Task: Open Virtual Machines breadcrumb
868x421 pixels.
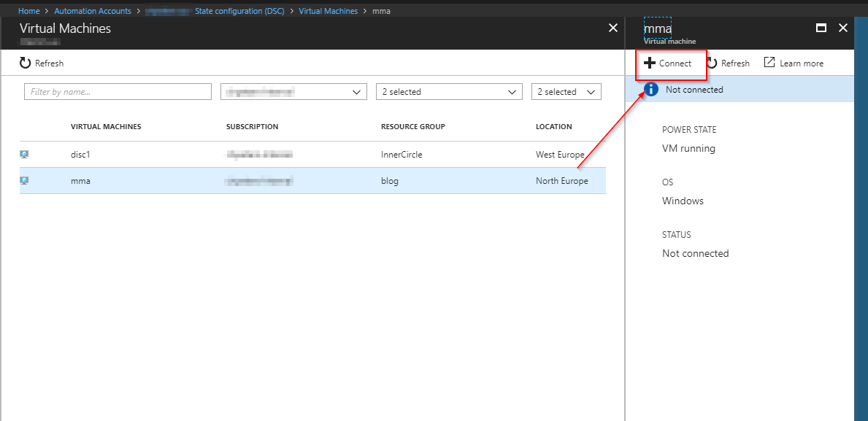Action: (329, 11)
